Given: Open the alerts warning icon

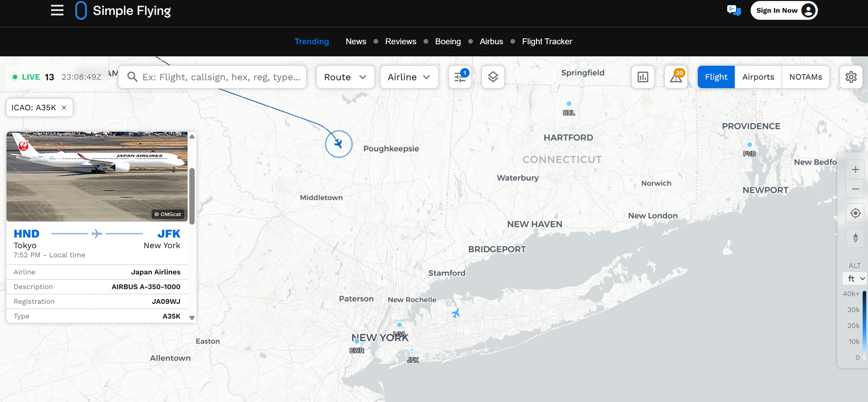Looking at the screenshot, I should (676, 77).
